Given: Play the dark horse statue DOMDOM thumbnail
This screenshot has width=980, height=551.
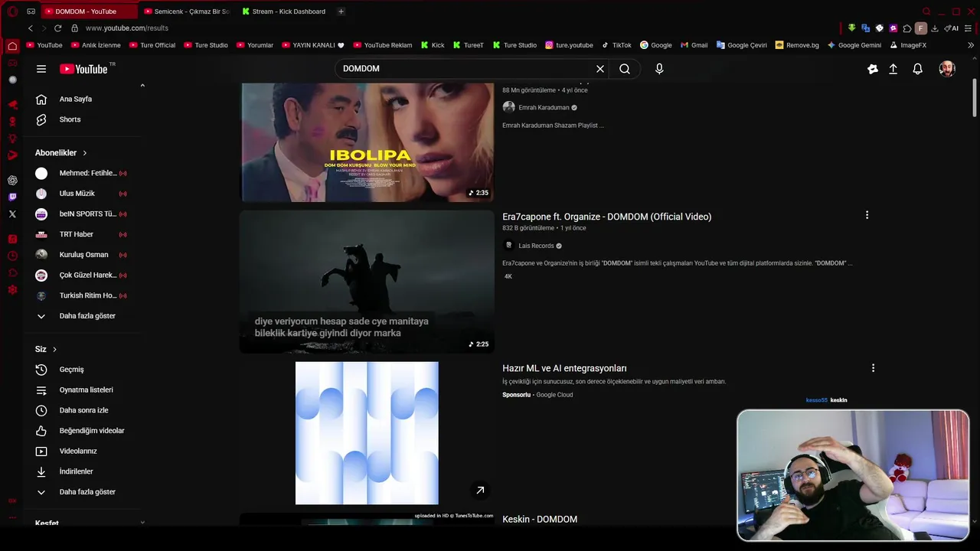Looking at the screenshot, I should (367, 282).
